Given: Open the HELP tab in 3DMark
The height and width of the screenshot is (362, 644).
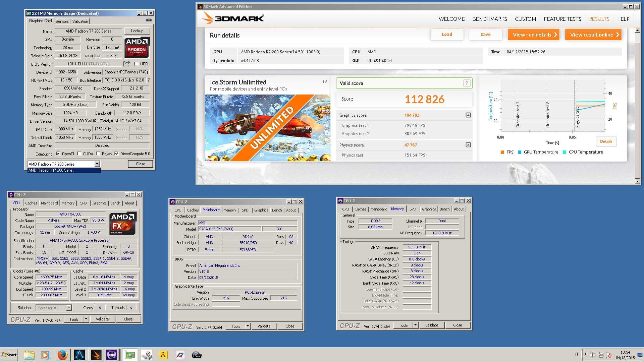Looking at the screenshot, I should click(623, 19).
